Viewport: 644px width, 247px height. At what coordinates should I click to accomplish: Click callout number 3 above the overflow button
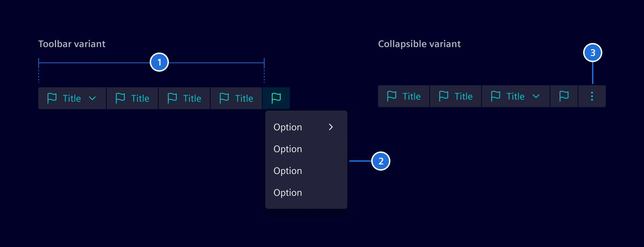tap(593, 53)
